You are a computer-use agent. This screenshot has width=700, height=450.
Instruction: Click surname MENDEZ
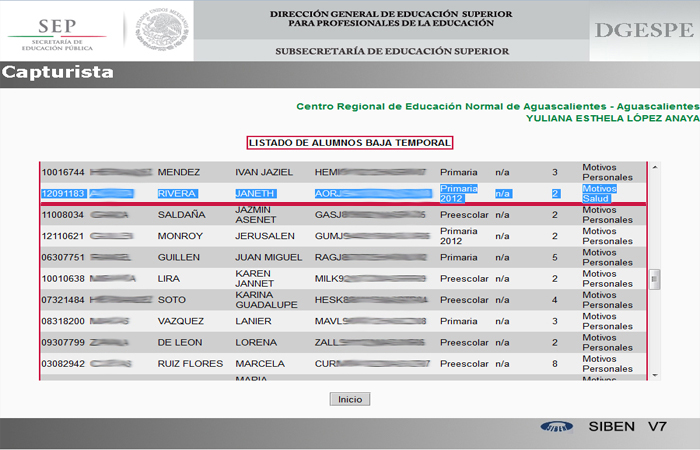pos(179,172)
